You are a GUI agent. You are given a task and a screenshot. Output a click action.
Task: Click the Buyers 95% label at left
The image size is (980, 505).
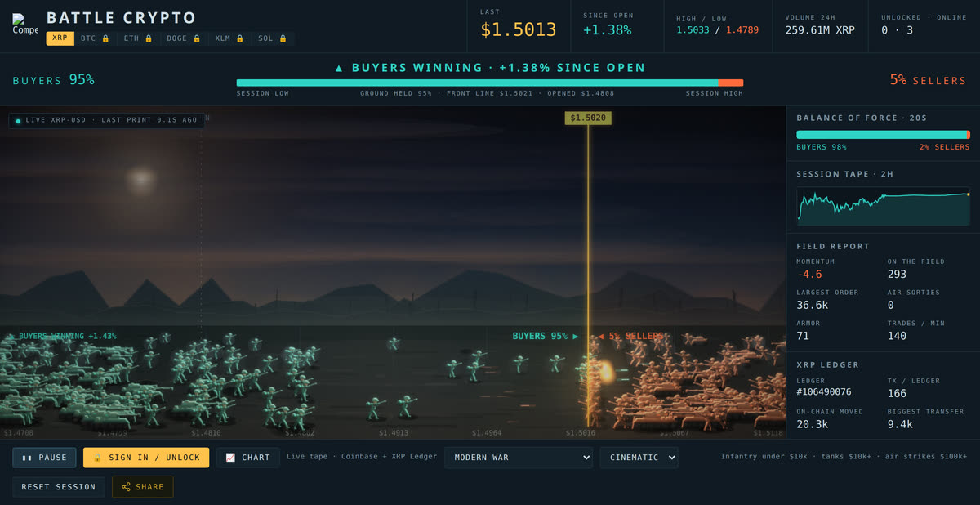coord(54,80)
